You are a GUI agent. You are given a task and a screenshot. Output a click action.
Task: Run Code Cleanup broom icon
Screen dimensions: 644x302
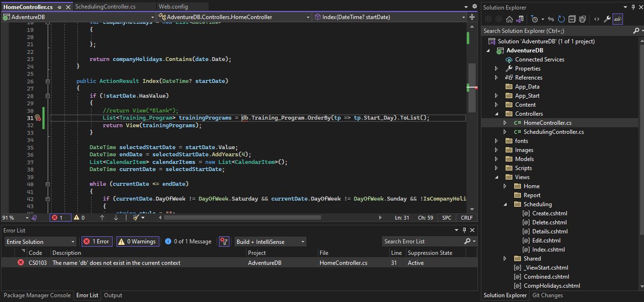click(136, 218)
